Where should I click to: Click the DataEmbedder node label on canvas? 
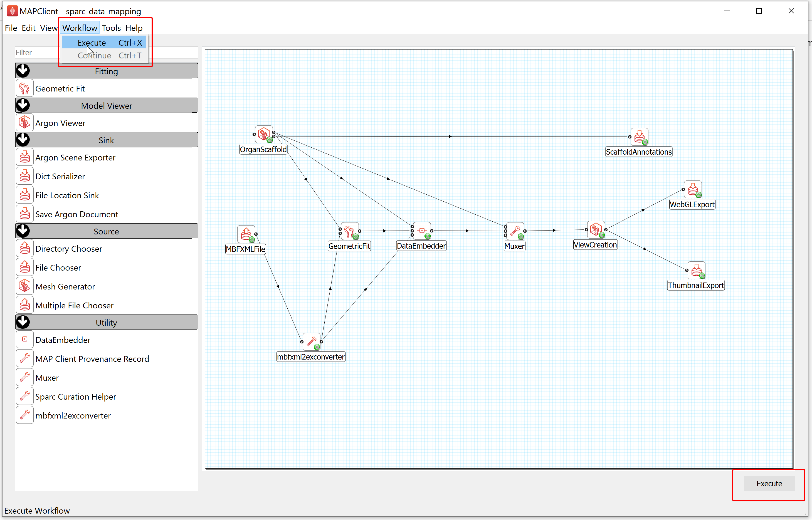[x=421, y=246]
